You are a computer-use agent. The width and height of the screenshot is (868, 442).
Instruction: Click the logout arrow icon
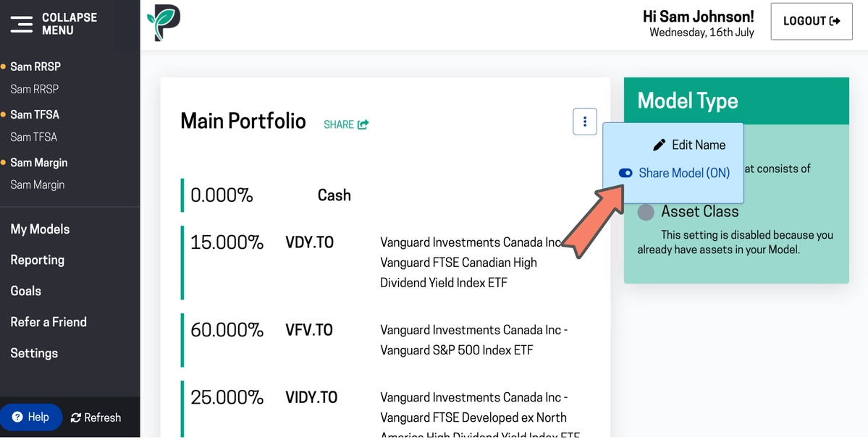(x=835, y=21)
